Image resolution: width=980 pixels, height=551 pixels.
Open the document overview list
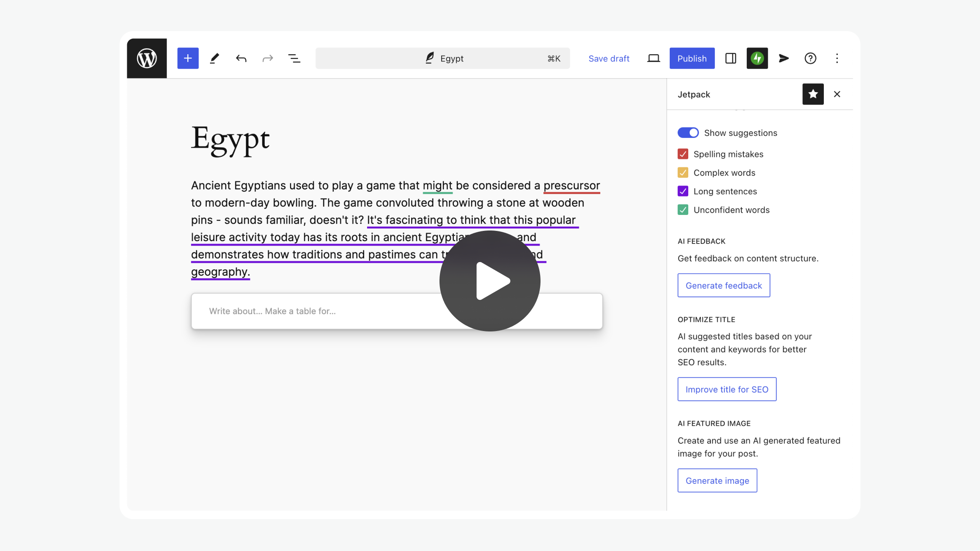[x=294, y=58]
